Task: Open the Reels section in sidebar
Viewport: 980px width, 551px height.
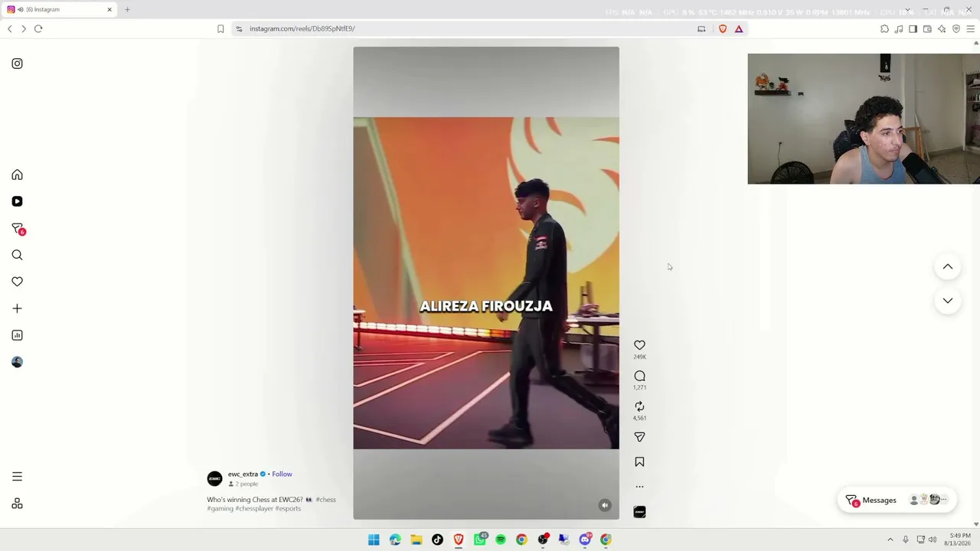Action: (x=17, y=201)
